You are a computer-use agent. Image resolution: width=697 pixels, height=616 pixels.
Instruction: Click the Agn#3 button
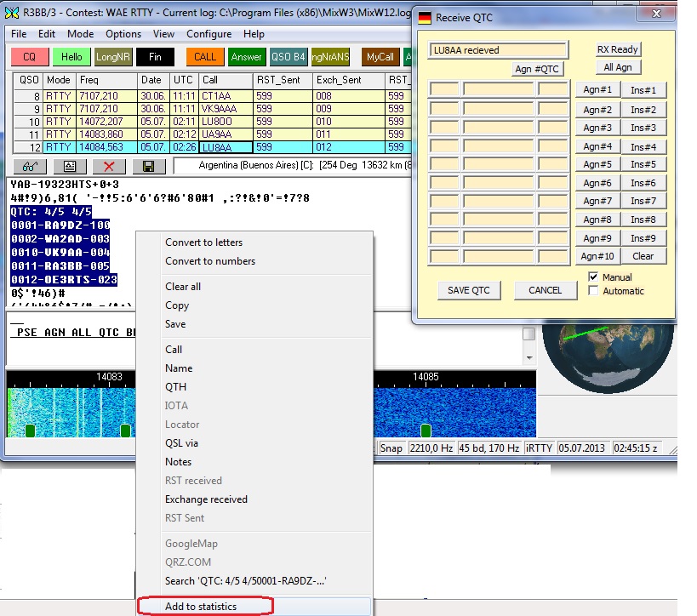click(597, 128)
